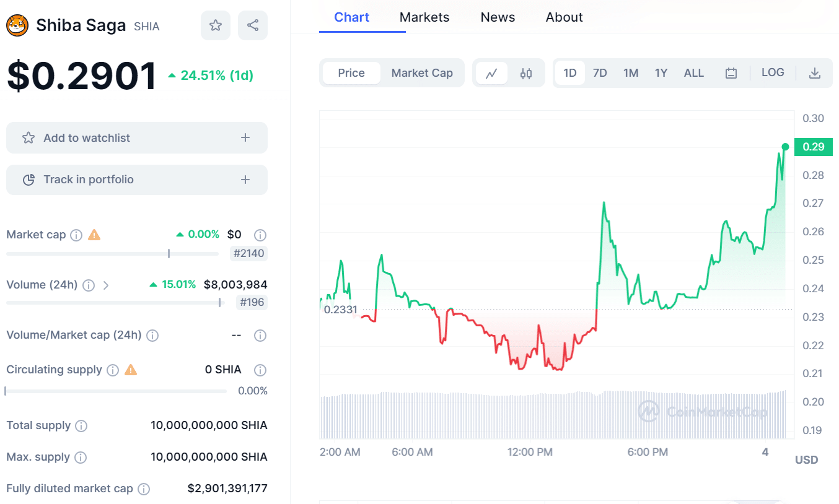839x504 pixels.
Task: Click the 6:00 AM axis label
Action: [x=412, y=452]
